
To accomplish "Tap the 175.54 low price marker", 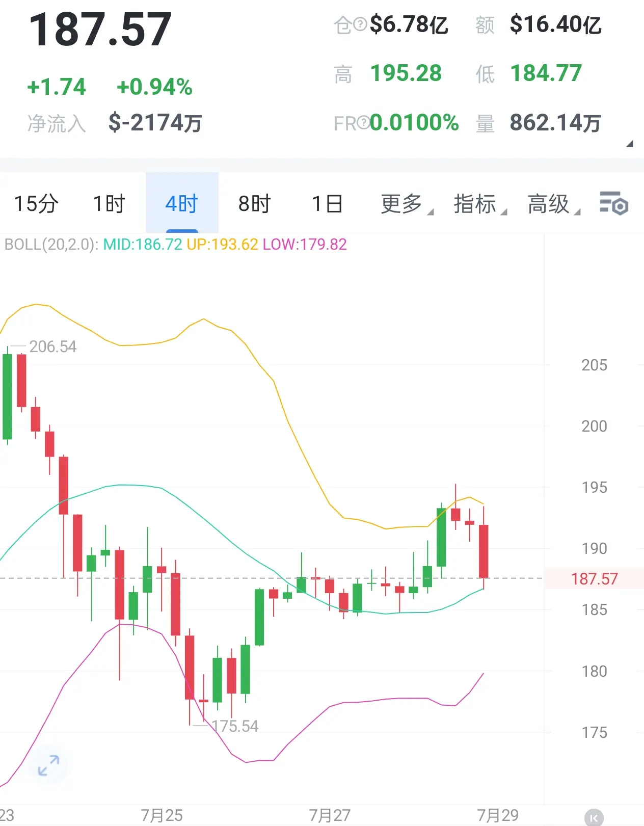I will pos(235,726).
